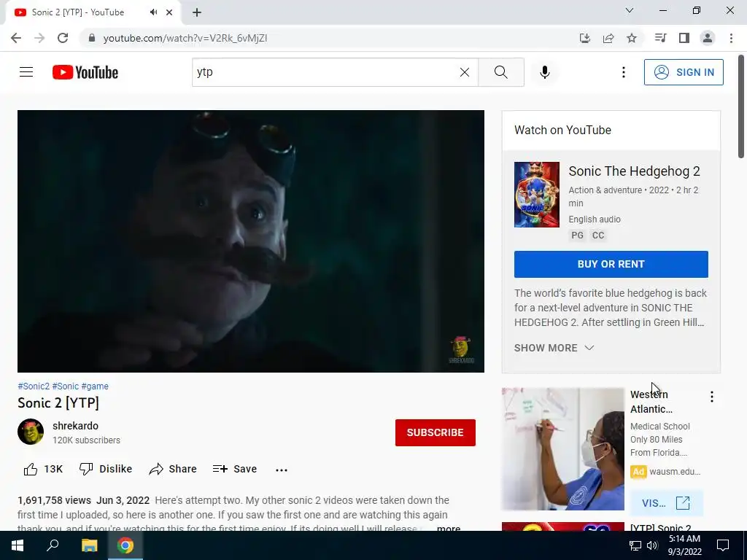Viewport: 747px width, 560px height.
Task: Click the Dislike thumbs down button
Action: [105, 469]
